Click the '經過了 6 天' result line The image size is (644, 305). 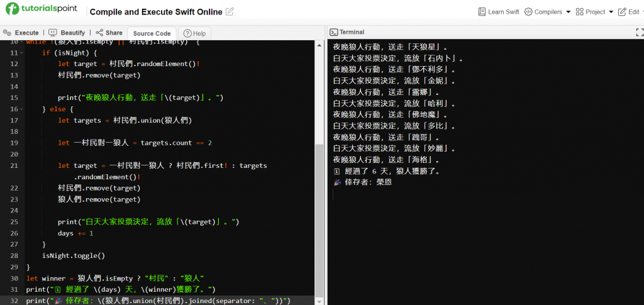[387, 171]
